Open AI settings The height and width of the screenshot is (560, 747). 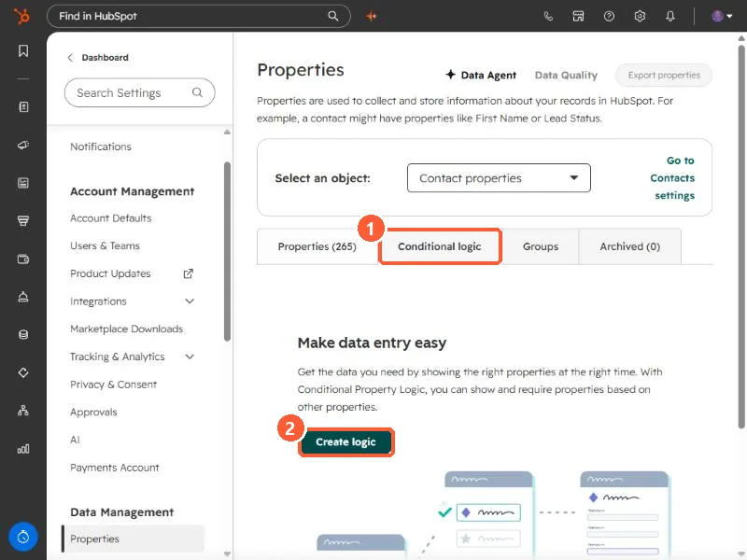tap(75, 440)
